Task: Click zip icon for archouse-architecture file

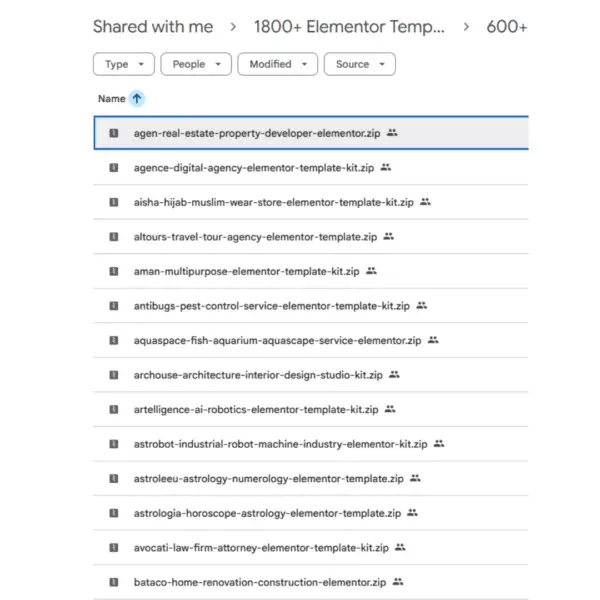Action: tap(114, 375)
